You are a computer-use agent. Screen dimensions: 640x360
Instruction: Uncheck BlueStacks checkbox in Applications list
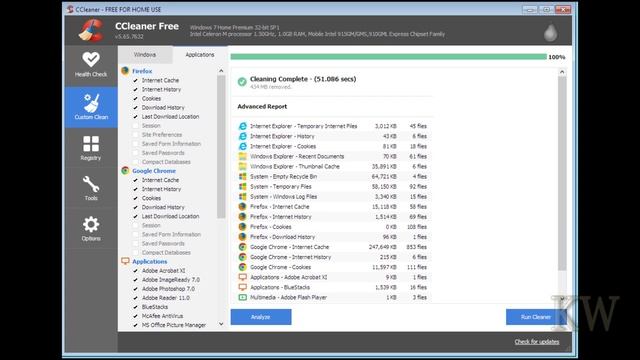tap(136, 307)
